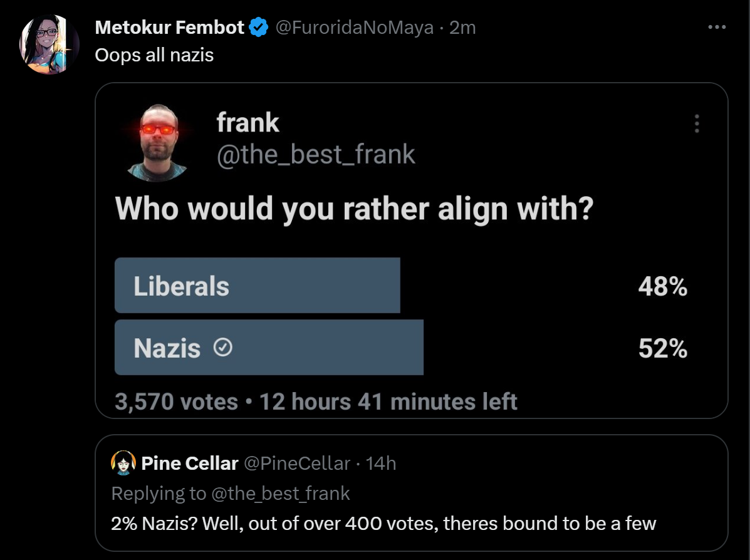The width and height of the screenshot is (750, 560).
Task: Click frank's avatar with red glasses
Action: point(158,142)
